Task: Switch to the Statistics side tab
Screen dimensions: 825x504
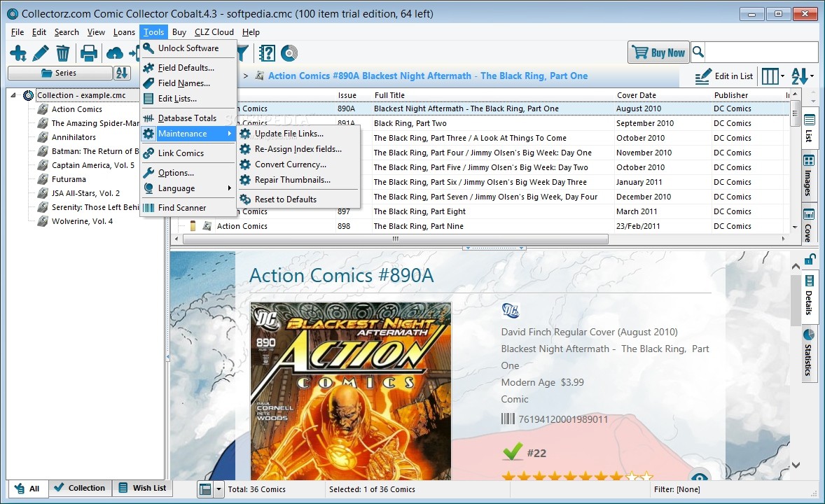Action: [809, 353]
